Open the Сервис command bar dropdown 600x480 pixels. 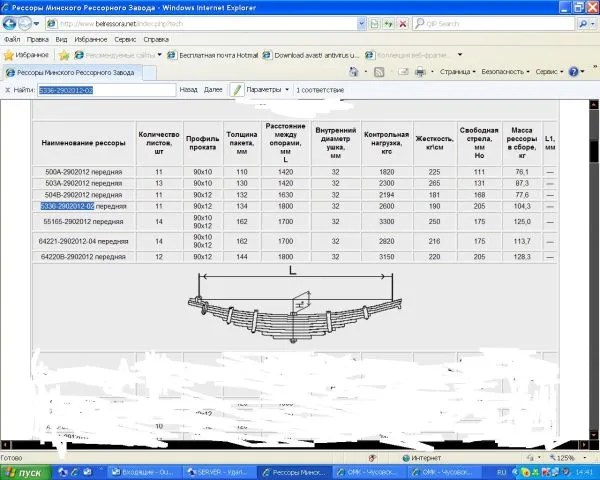click(549, 72)
